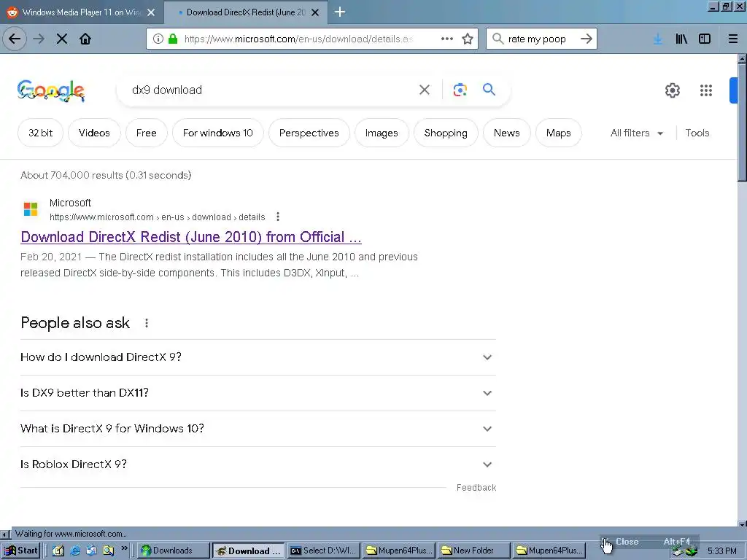Click the scroll-left arrow in the status bar
747x560 pixels.
click(x=4, y=534)
